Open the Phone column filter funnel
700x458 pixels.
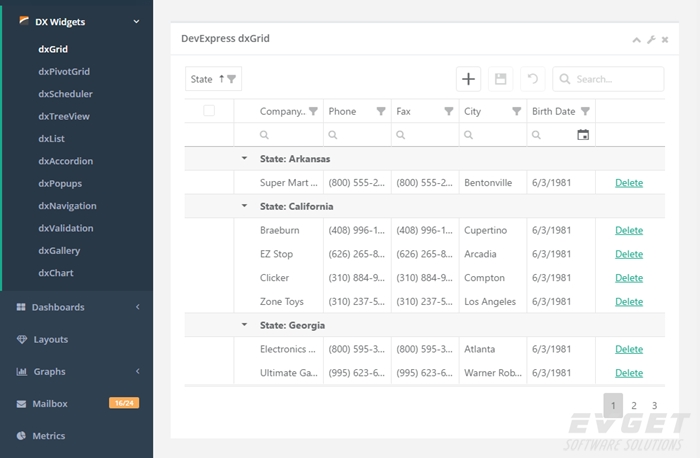click(x=381, y=111)
